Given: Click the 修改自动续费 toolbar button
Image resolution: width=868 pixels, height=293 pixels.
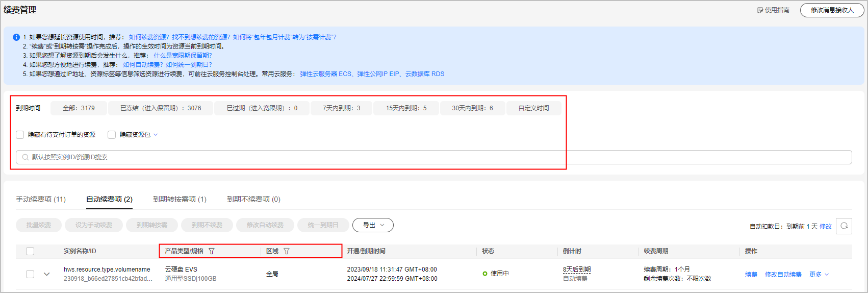Looking at the screenshot, I should tap(265, 225).
